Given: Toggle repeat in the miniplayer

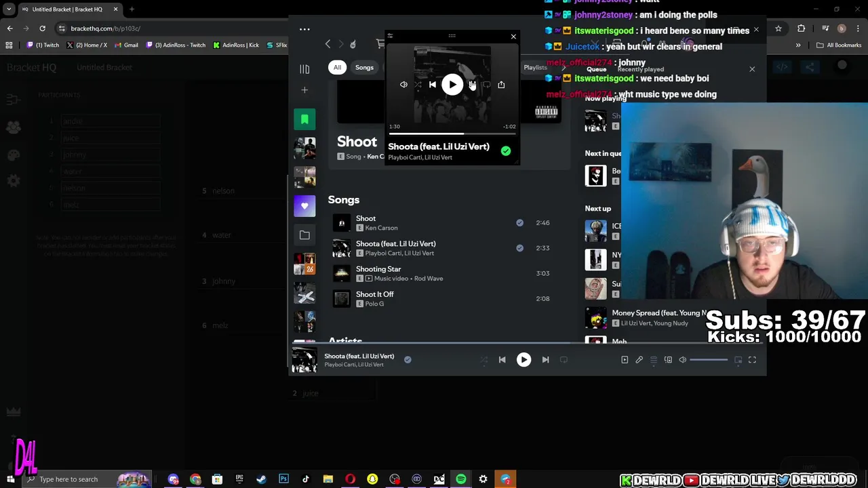Looking at the screenshot, I should 486,85.
